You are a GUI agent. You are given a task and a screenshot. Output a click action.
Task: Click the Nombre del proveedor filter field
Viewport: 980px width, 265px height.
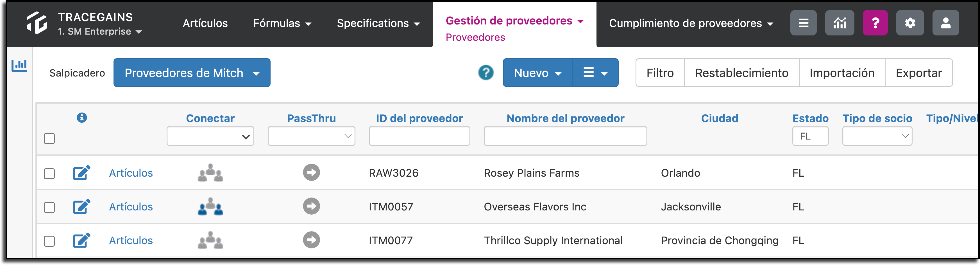[x=565, y=136]
